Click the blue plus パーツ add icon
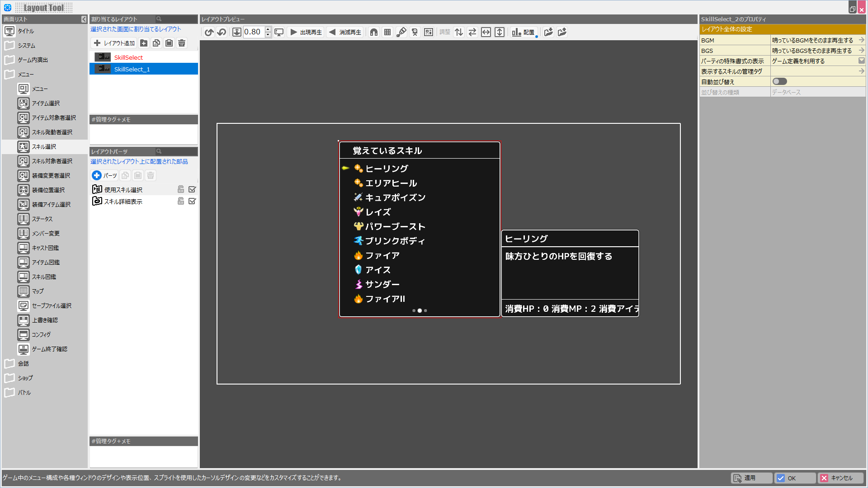Viewport: 868px width, 488px height. 97,175
